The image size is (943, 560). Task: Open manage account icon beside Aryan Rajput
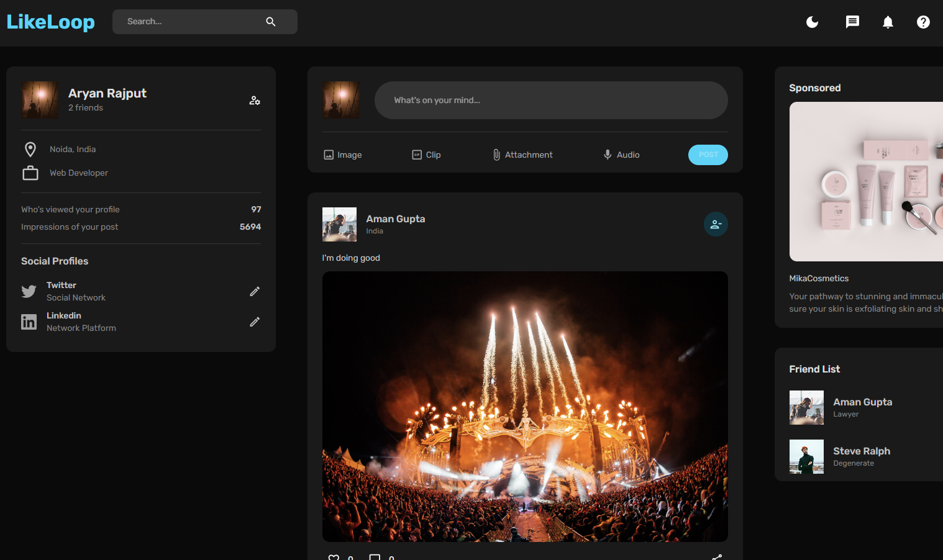[255, 100]
